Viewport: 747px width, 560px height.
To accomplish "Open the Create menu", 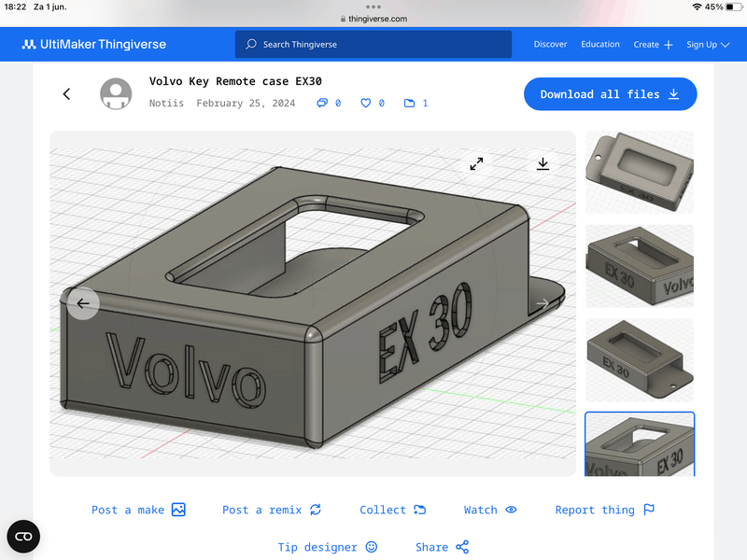I will tap(653, 44).
